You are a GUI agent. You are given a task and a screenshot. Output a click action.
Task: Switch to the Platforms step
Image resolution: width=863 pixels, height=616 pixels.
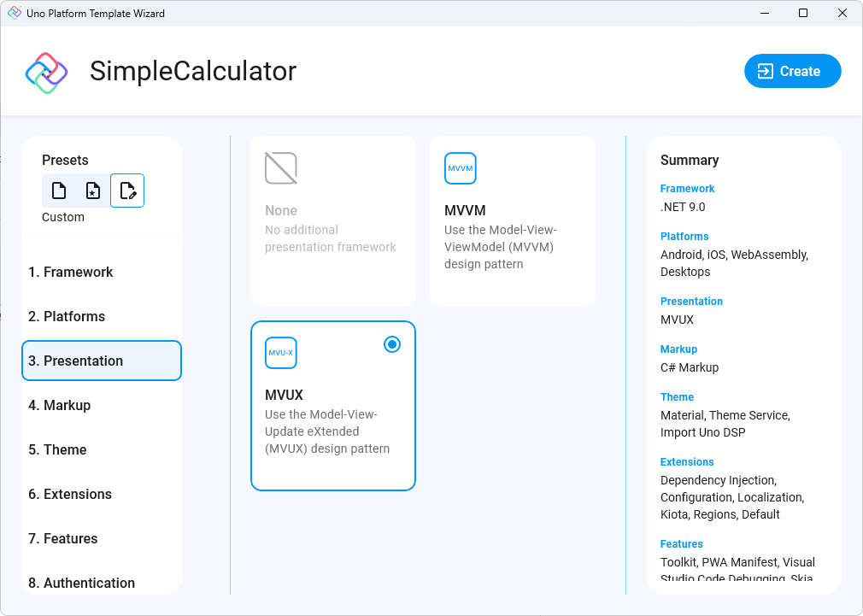(x=102, y=316)
